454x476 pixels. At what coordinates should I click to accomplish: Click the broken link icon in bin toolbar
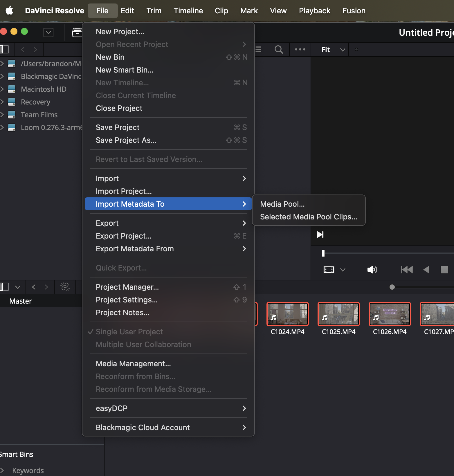65,287
